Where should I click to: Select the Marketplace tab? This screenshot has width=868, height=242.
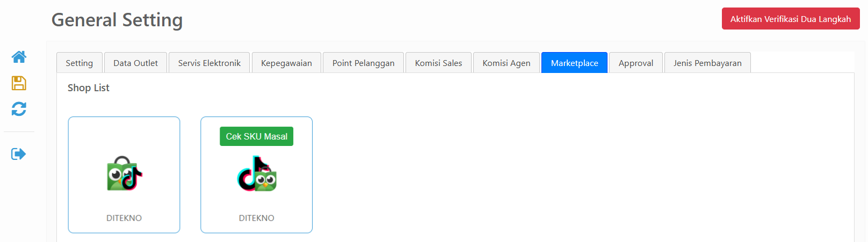click(x=574, y=63)
